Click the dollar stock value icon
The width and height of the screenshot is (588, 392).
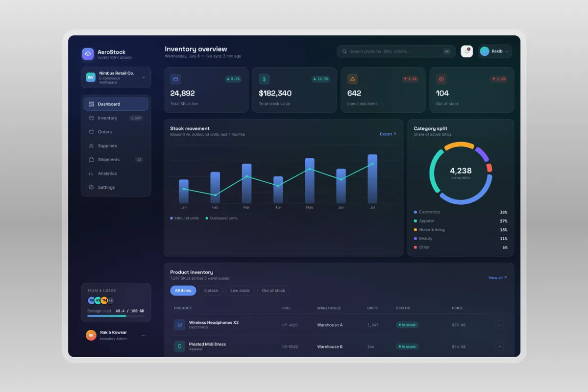pos(264,79)
